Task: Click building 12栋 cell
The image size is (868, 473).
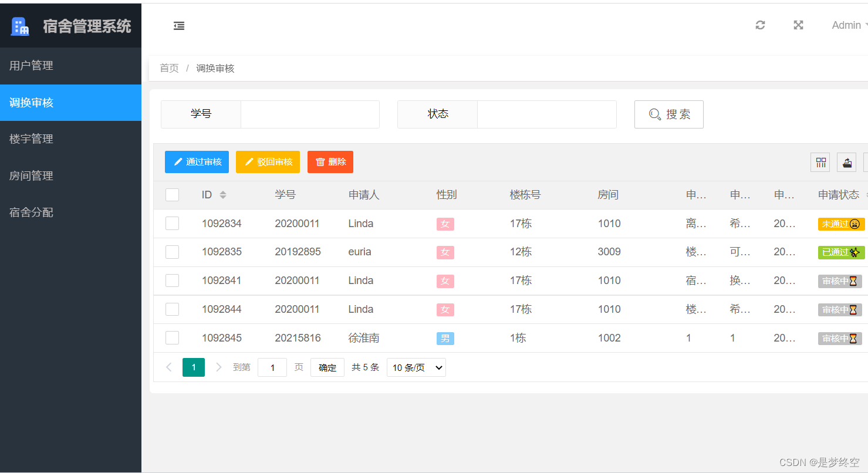Action: [521, 252]
